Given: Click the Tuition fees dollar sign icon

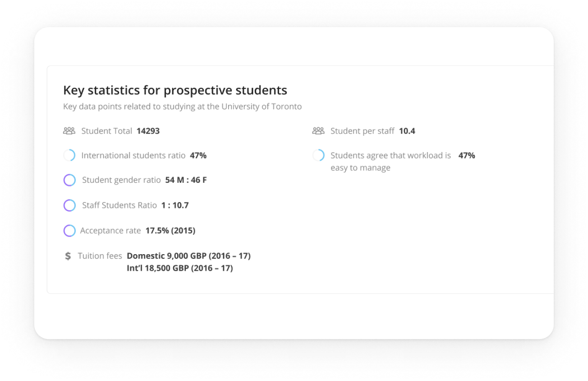Looking at the screenshot, I should [x=68, y=256].
